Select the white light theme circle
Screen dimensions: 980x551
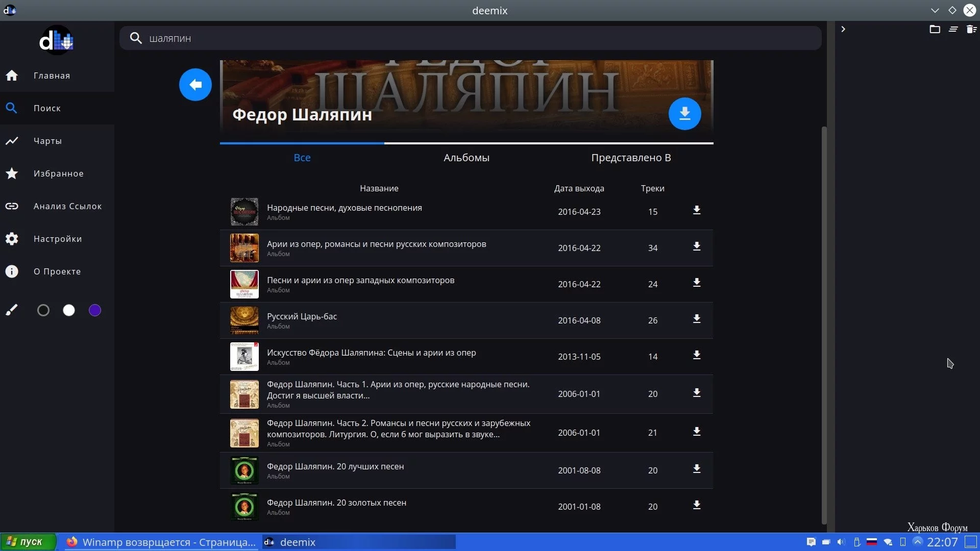[x=69, y=310]
